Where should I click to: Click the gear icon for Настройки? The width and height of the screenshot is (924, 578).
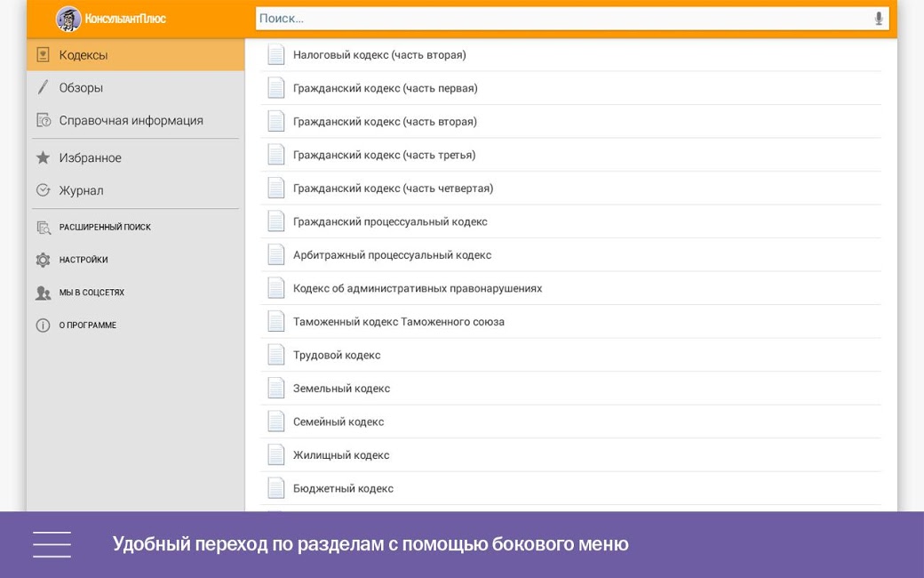43,260
